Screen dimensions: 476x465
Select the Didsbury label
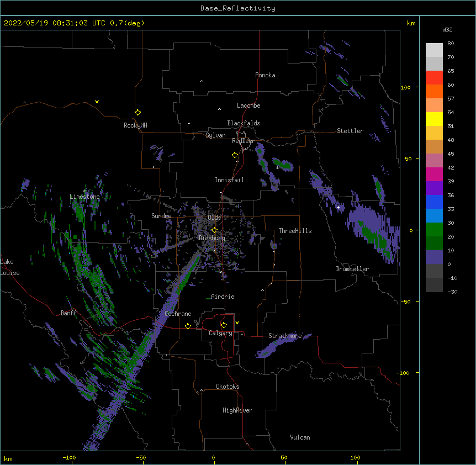tap(212, 238)
